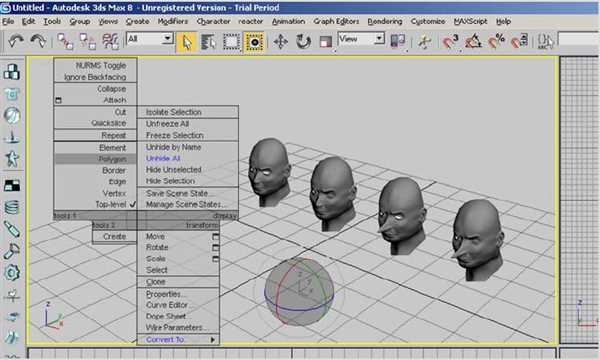Image resolution: width=600 pixels, height=360 pixels.
Task: Open the Attach settings box in the quad menu
Action: (59, 100)
